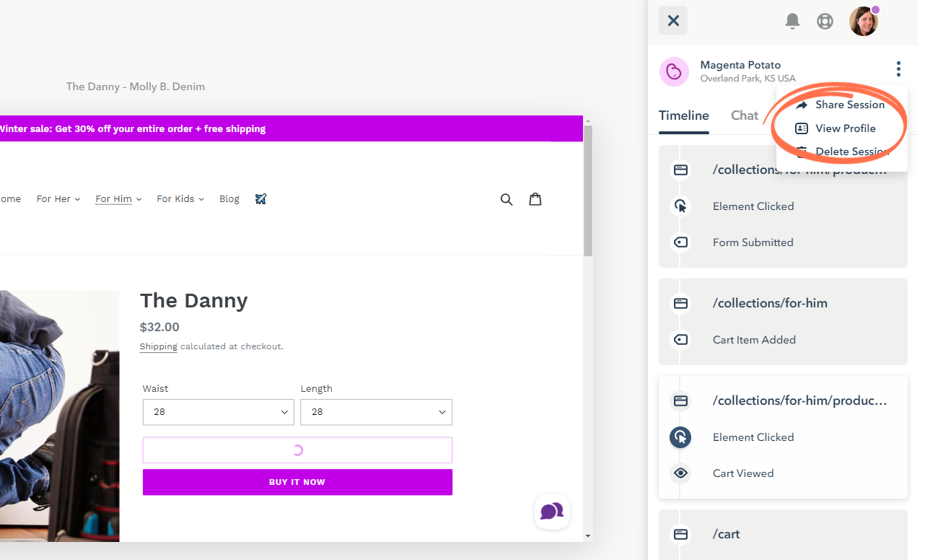Click the Overland Park, KS USA location
The height and width of the screenshot is (560, 925).
click(x=748, y=79)
